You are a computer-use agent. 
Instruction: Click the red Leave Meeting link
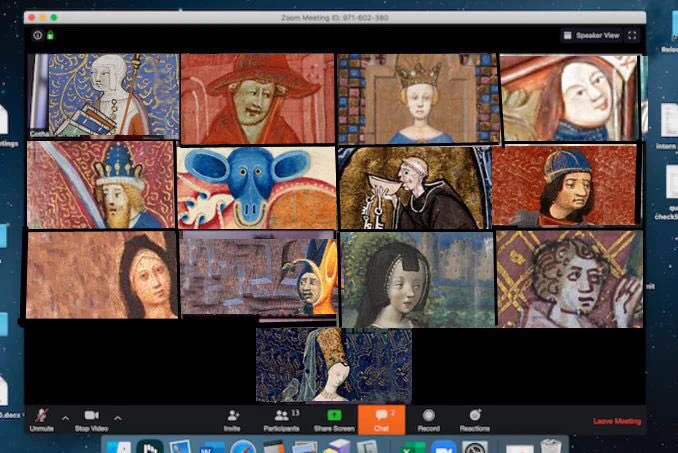point(617,421)
